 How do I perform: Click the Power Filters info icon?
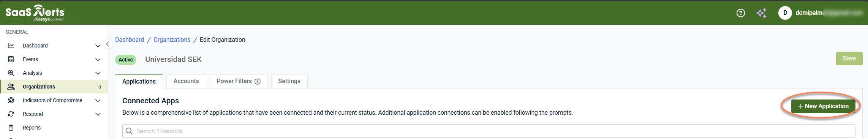click(258, 82)
